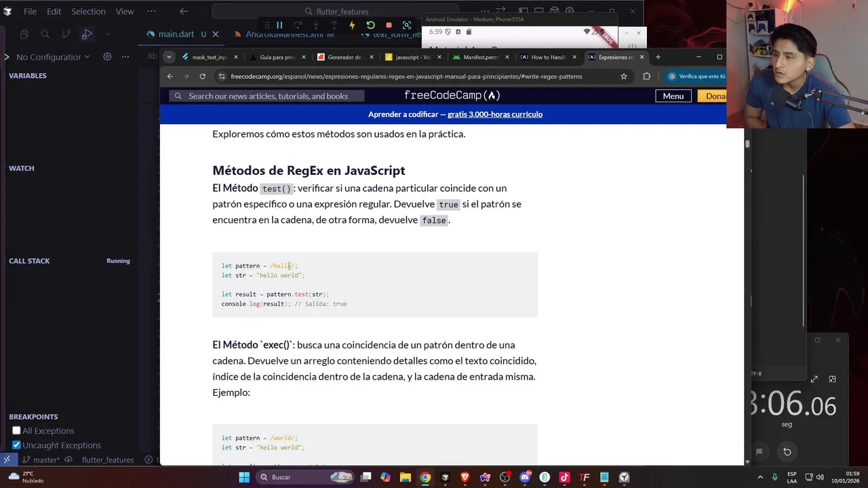This screenshot has width=868, height=488.
Task: Open the Source Control icon in VS Code
Action: tap(66, 34)
